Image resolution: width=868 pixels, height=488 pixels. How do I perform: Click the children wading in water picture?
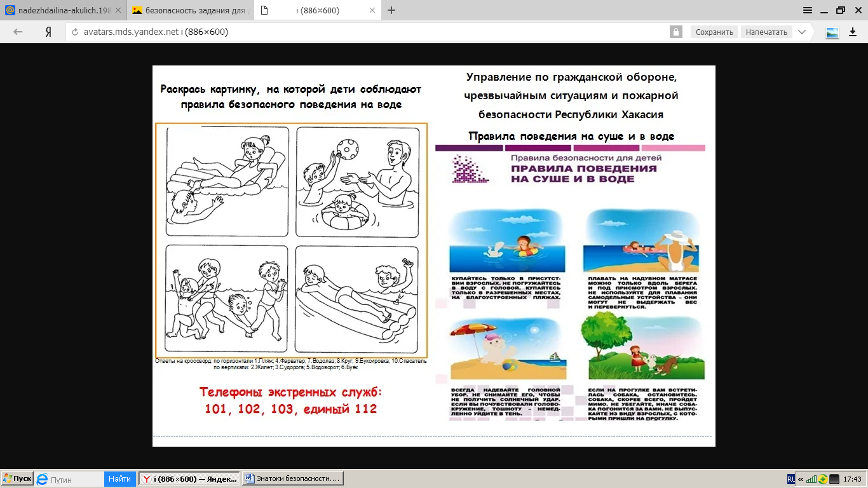pyautogui.click(x=227, y=299)
